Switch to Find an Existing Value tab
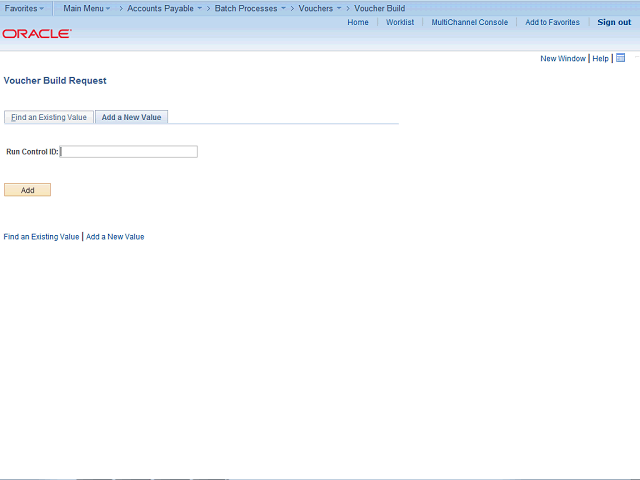Screen dimensions: 640x480 pos(49,117)
